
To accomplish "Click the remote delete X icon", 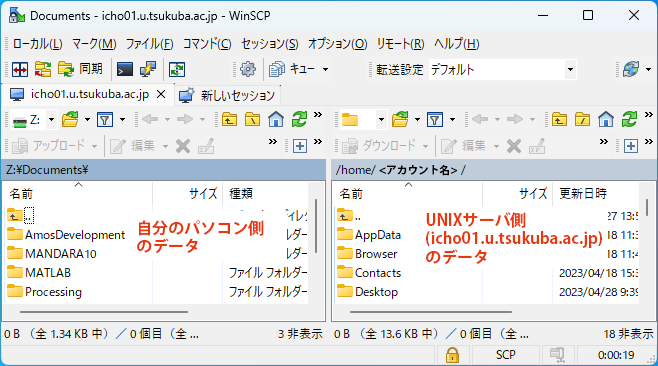I will [514, 146].
